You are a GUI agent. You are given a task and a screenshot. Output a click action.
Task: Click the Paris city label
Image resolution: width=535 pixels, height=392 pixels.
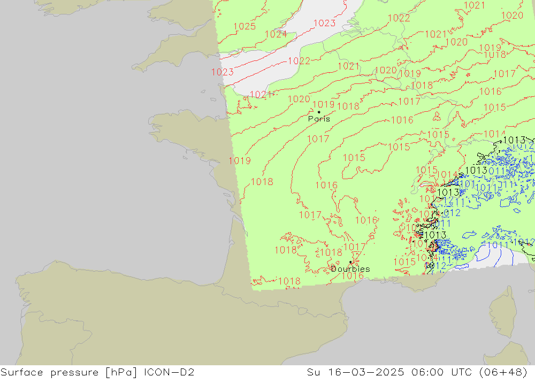pyautogui.click(x=319, y=119)
